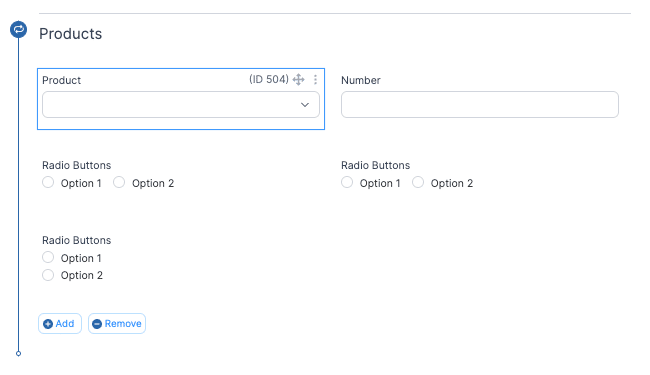Click the bottom Radio Buttons label

tap(77, 240)
